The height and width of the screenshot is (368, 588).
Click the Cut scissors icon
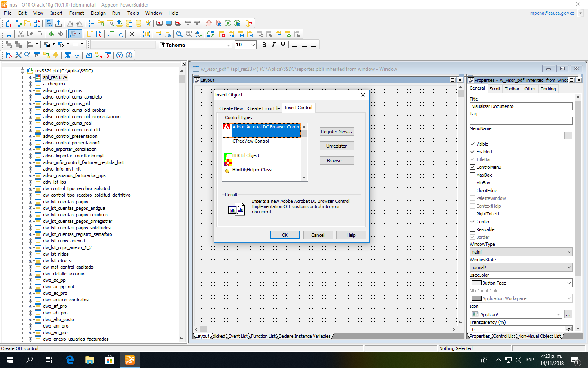[x=20, y=34]
